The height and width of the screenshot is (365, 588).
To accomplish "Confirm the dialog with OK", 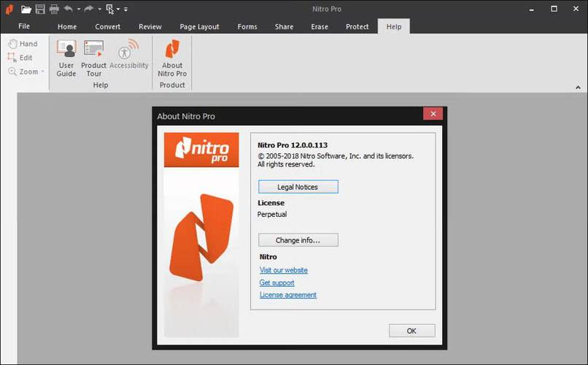I will [411, 331].
